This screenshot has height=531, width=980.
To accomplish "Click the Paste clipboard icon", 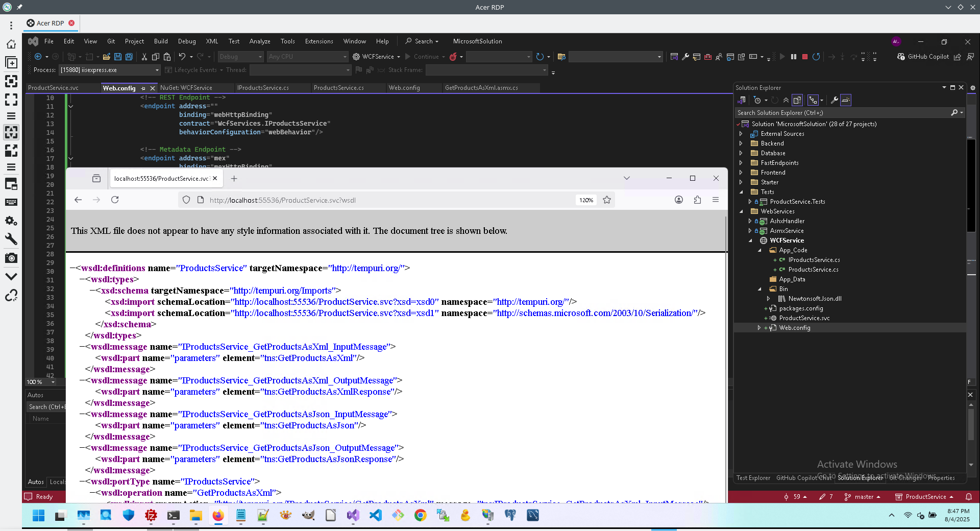I will (x=167, y=57).
